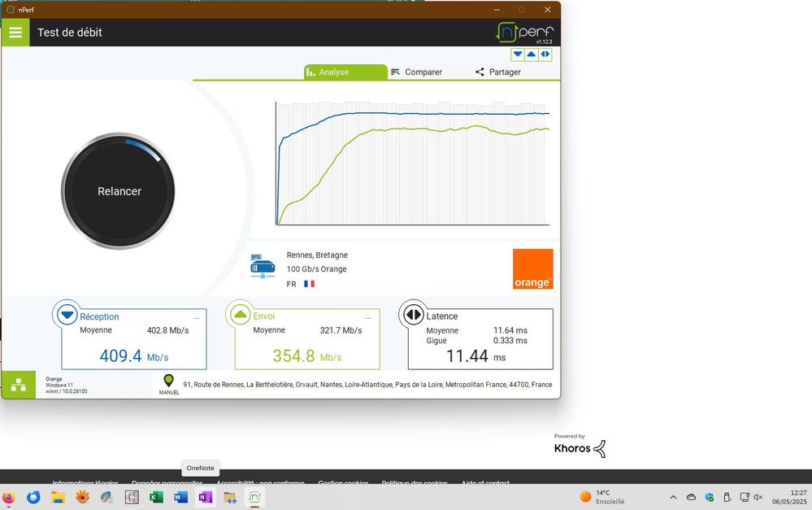Click the Envoi upload arrow icon
The width and height of the screenshot is (812, 510).
pyautogui.click(x=240, y=315)
